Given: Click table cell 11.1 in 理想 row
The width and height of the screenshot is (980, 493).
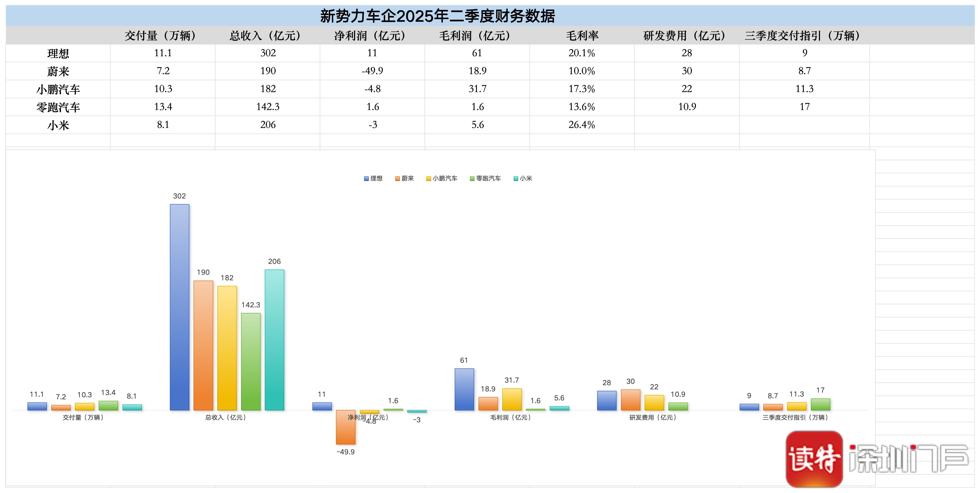Looking at the screenshot, I should 163,53.
